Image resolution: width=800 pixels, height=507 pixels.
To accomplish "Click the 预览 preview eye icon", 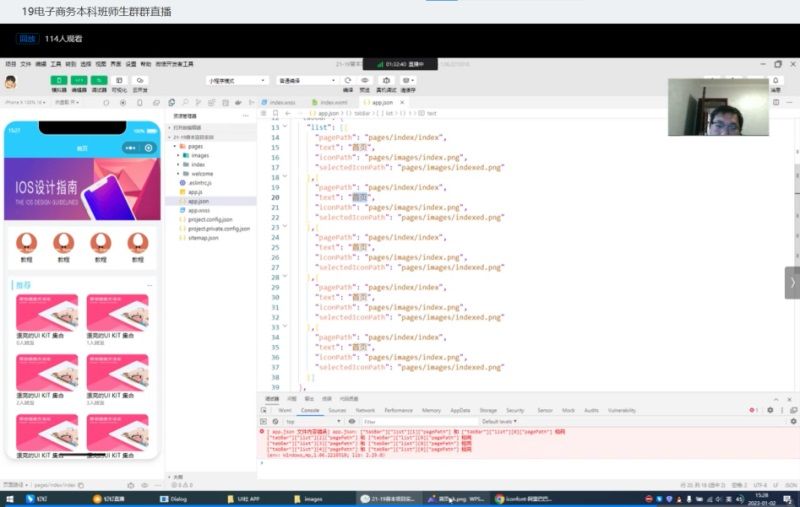I will tap(365, 80).
